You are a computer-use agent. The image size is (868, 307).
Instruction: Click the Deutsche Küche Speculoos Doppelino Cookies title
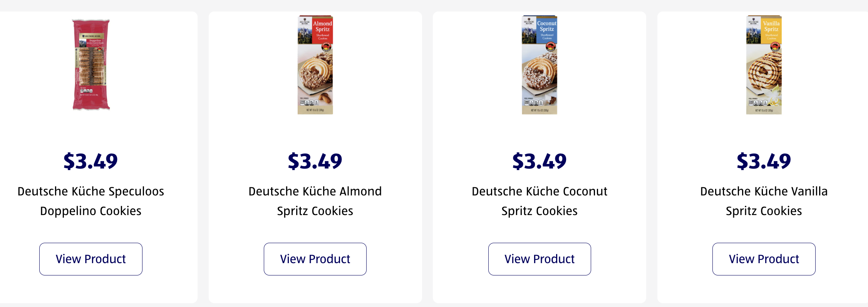coord(91,201)
